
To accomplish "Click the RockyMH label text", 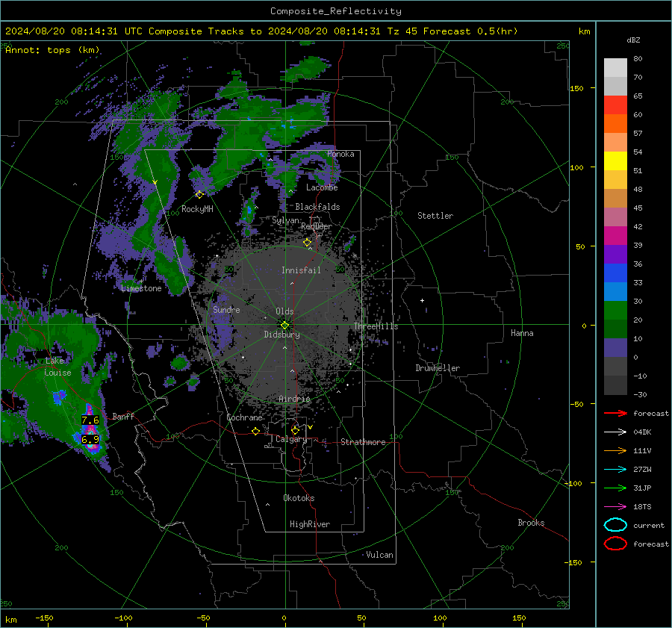I will click(197, 209).
